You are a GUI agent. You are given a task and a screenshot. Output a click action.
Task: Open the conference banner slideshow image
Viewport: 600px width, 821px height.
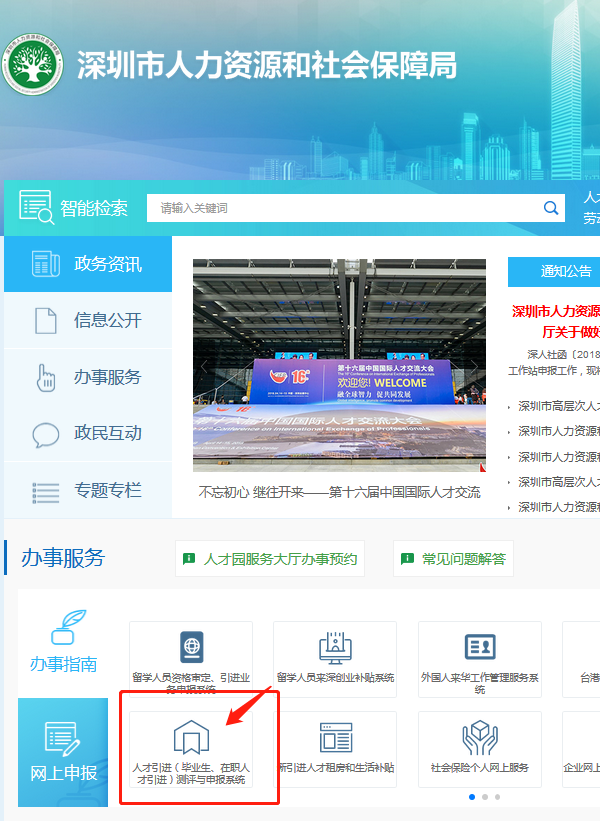point(339,365)
